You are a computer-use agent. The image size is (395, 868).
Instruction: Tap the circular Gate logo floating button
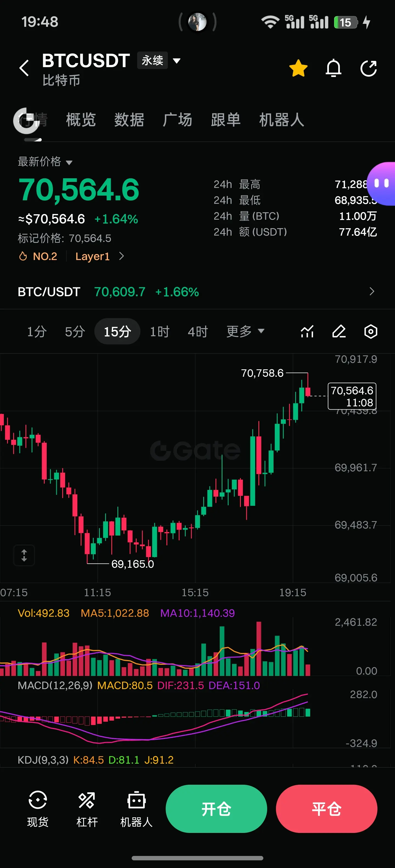(x=27, y=121)
